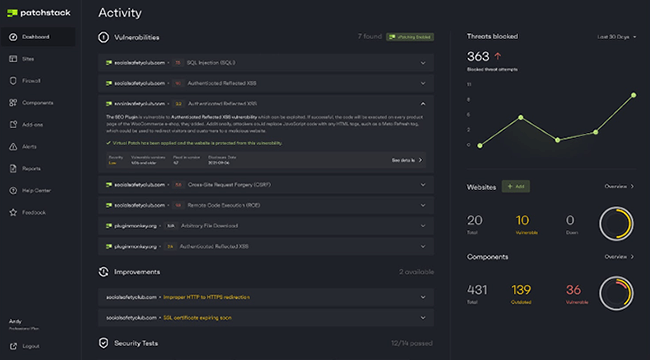The image size is (650, 360).
Task: Click the Logout icon
Action: (13, 346)
